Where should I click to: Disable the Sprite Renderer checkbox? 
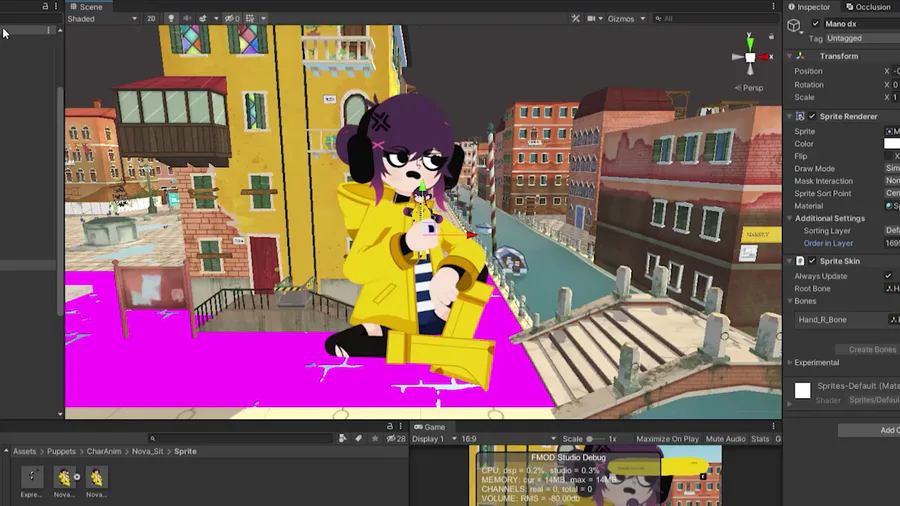pyautogui.click(x=812, y=116)
